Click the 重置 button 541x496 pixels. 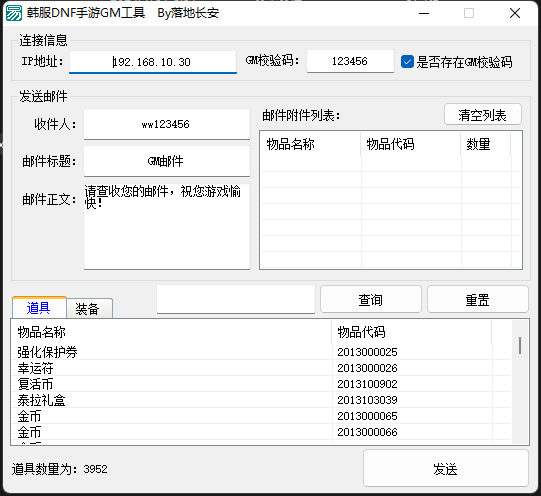point(478,299)
